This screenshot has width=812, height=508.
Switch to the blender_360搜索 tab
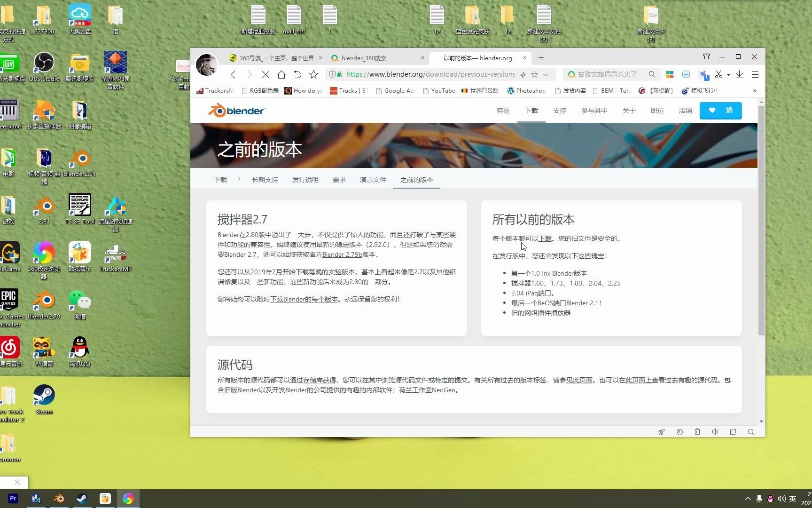[x=377, y=58]
